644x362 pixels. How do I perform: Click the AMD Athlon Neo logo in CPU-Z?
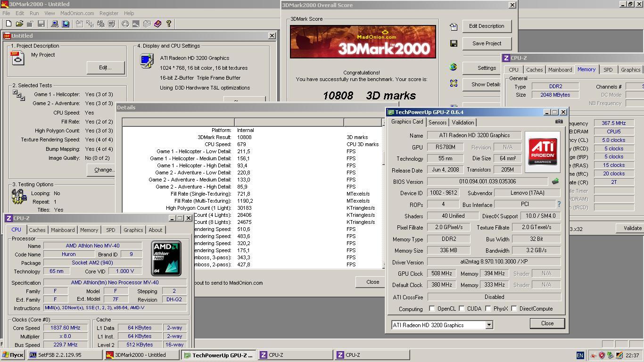point(166,258)
